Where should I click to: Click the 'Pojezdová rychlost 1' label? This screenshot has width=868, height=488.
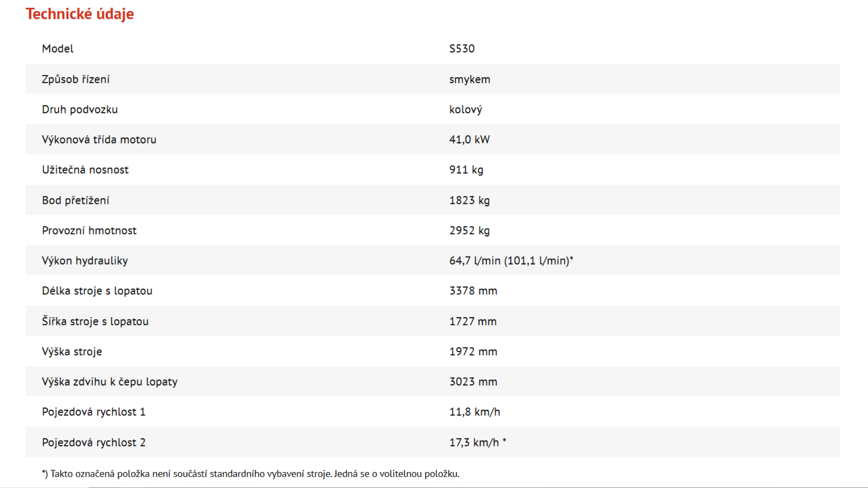tap(94, 412)
